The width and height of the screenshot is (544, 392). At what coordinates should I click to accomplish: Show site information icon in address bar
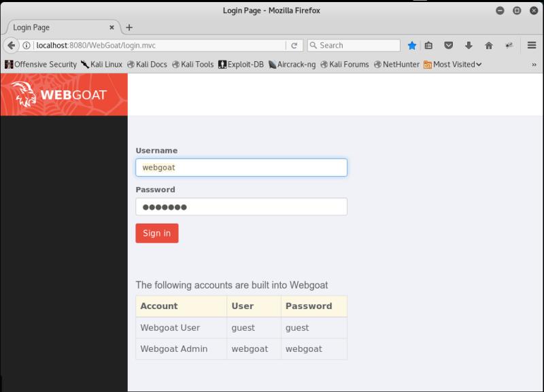[27, 46]
